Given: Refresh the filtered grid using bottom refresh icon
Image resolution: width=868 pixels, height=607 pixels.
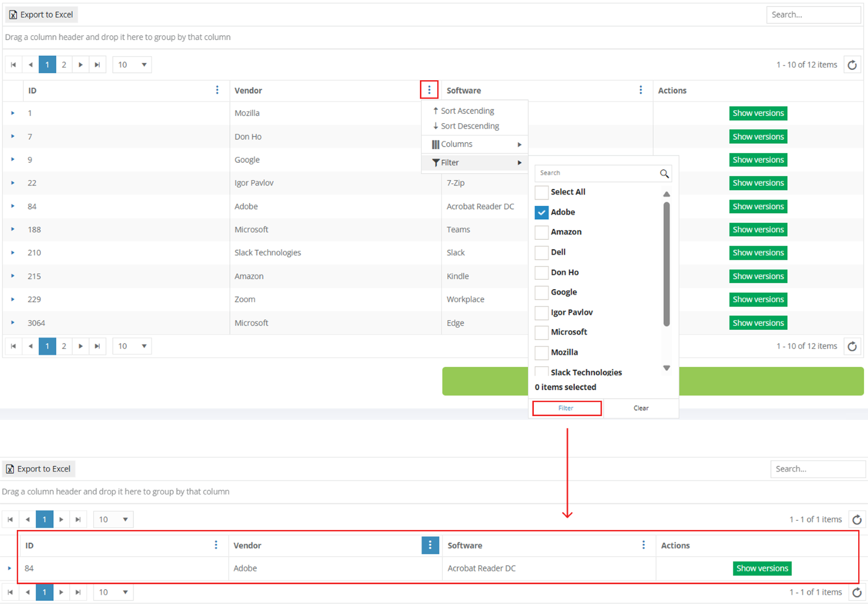Looking at the screenshot, I should pyautogui.click(x=857, y=592).
